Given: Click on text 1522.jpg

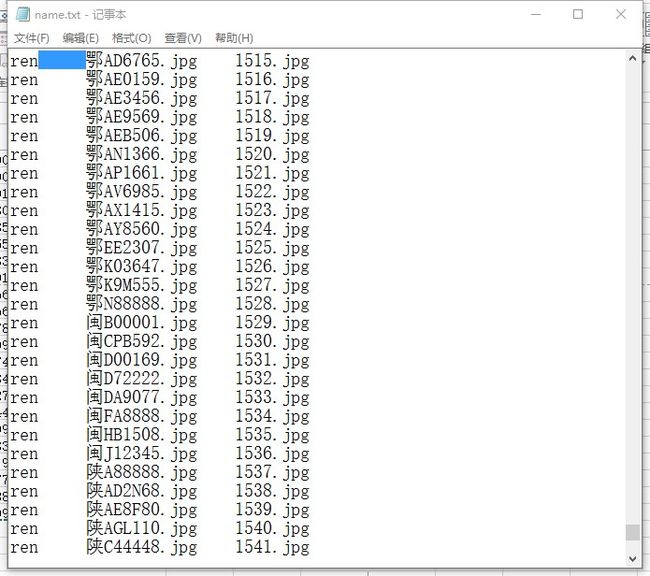Looking at the screenshot, I should (272, 192).
